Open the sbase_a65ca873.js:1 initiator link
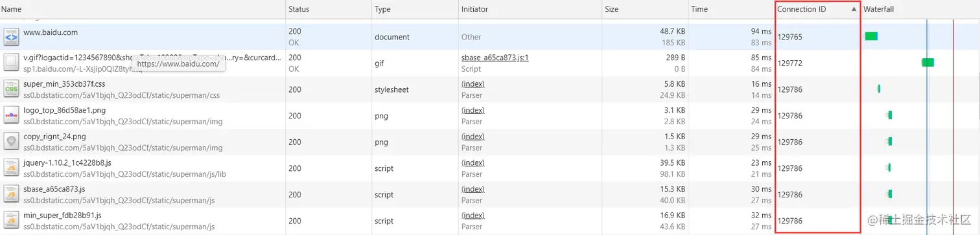Viewport: 980px width, 235px height. (495, 58)
